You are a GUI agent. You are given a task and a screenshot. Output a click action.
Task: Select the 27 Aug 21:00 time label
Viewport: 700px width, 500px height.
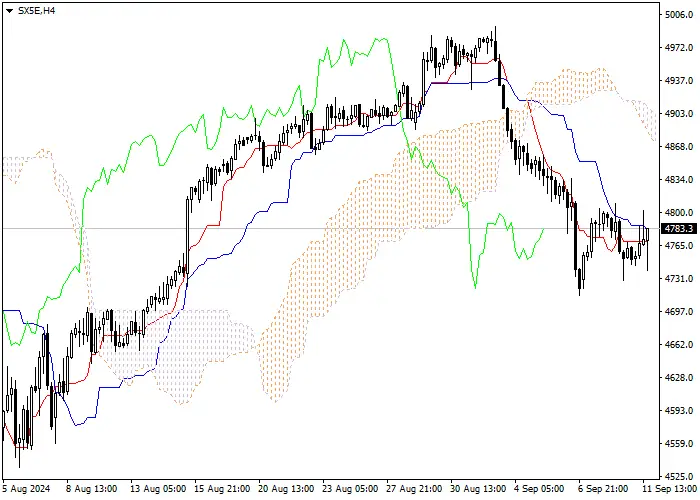click(414, 489)
